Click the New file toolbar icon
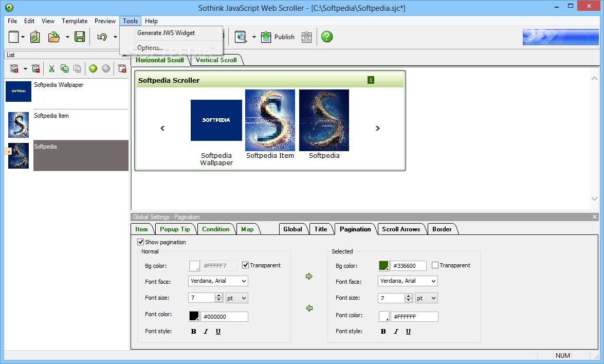This screenshot has height=364, width=604. coord(14,37)
